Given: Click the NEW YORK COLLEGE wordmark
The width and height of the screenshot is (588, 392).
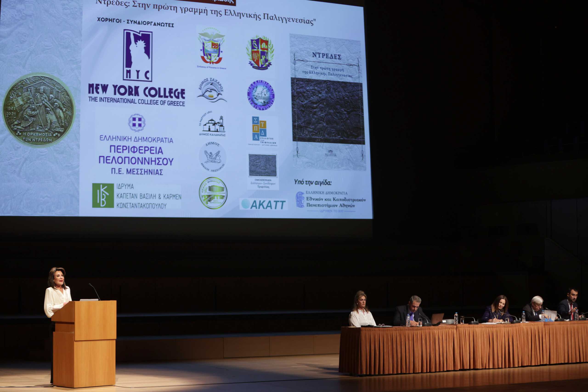Looking at the screenshot, I should [x=136, y=91].
